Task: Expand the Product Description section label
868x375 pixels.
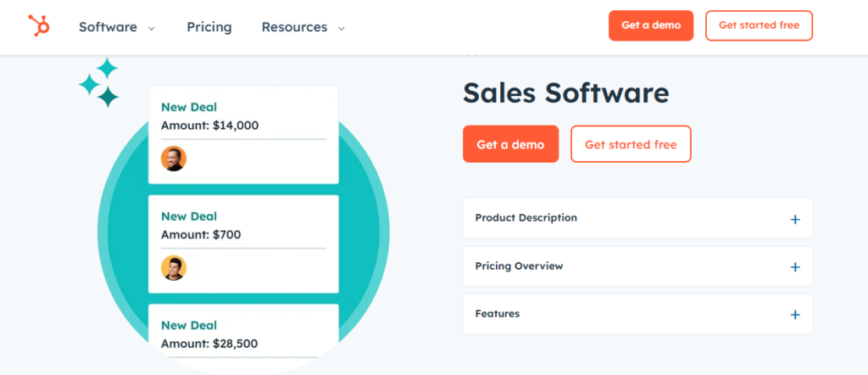Action: click(x=526, y=218)
